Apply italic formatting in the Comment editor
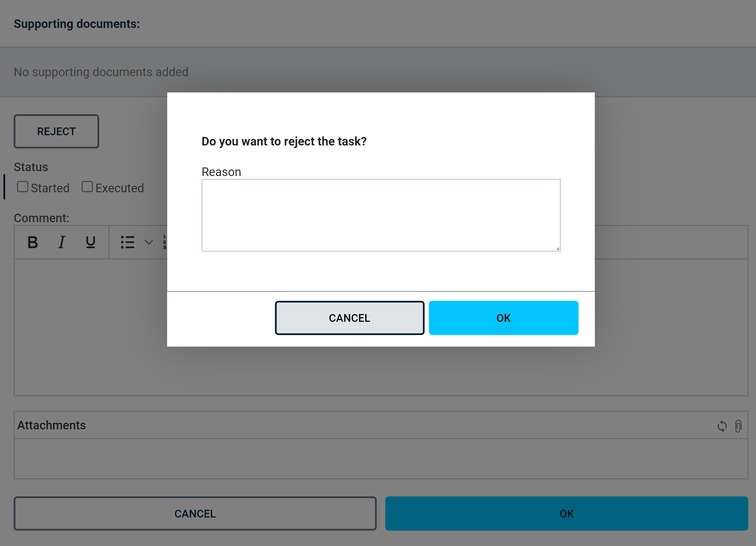 (62, 242)
